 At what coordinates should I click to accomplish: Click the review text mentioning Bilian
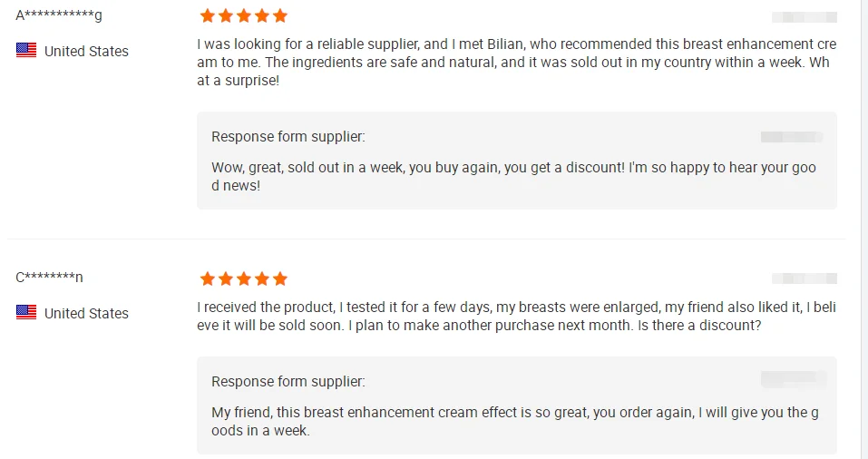(516, 63)
